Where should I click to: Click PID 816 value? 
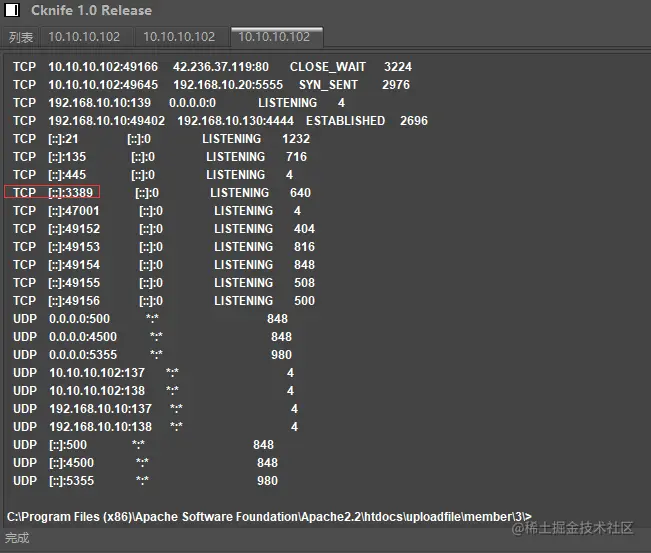tap(304, 247)
